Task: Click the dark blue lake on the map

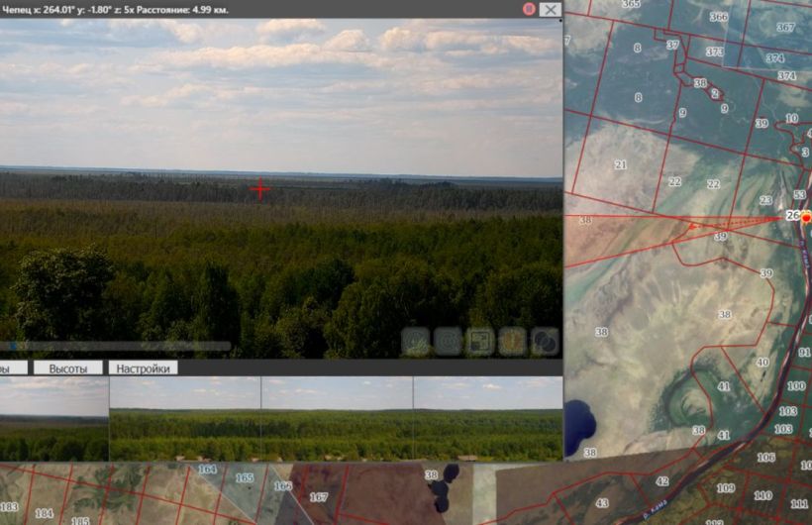Action: point(579,426)
